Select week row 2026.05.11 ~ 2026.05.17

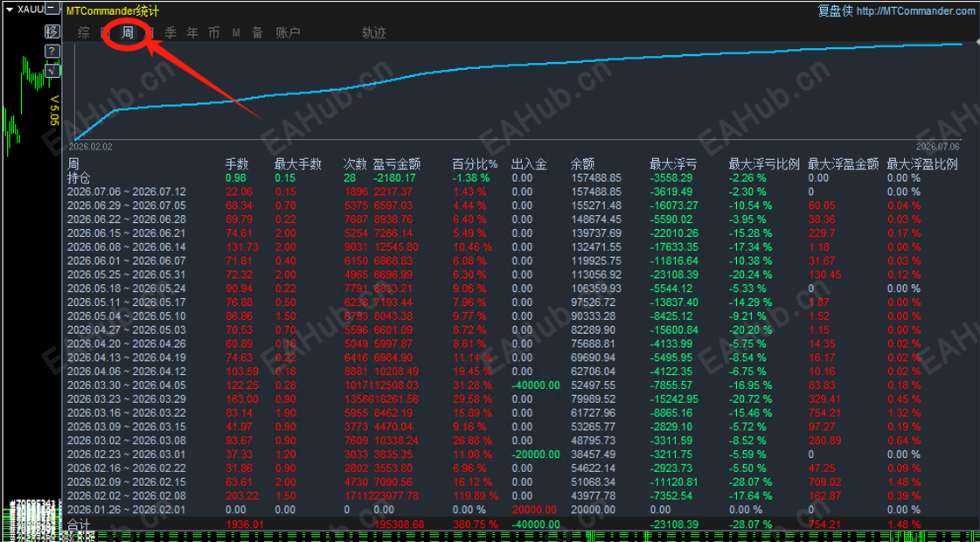[x=126, y=302]
